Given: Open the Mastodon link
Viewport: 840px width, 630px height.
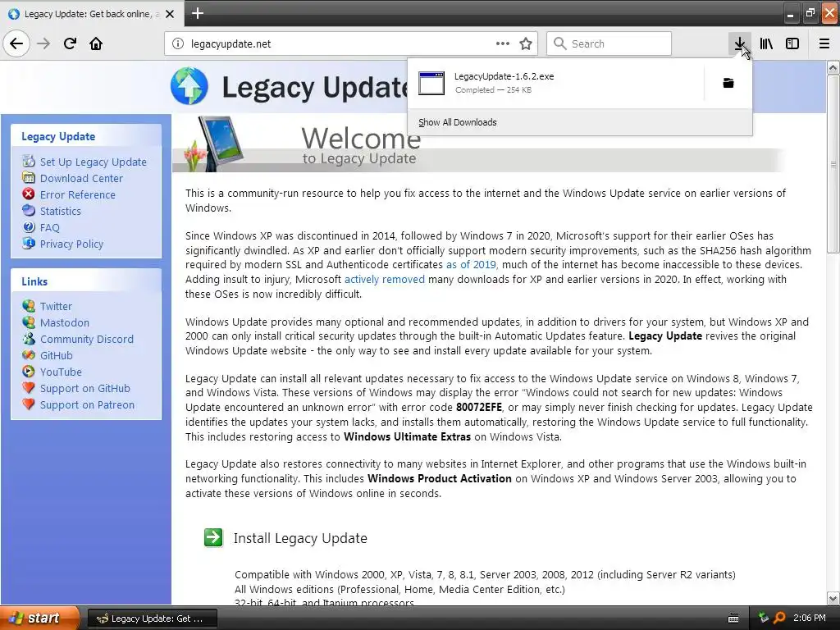Looking at the screenshot, I should tap(65, 323).
